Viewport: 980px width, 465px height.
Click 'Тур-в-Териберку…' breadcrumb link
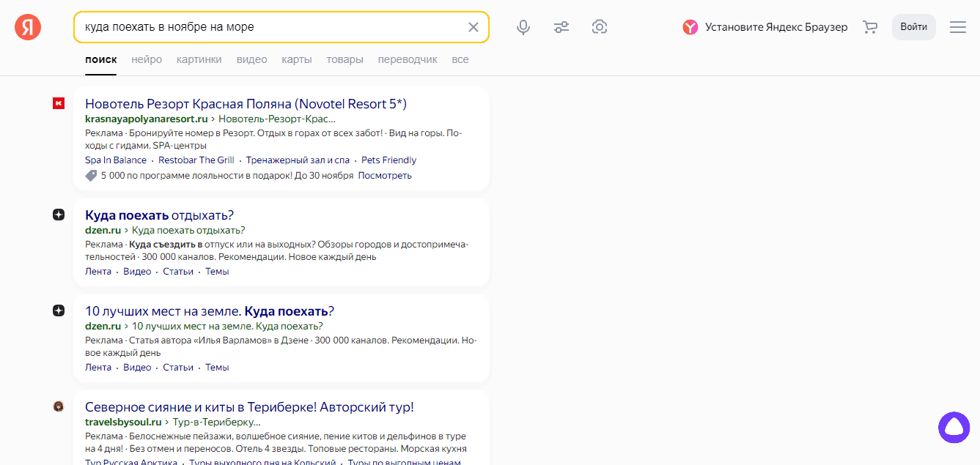[x=216, y=422]
